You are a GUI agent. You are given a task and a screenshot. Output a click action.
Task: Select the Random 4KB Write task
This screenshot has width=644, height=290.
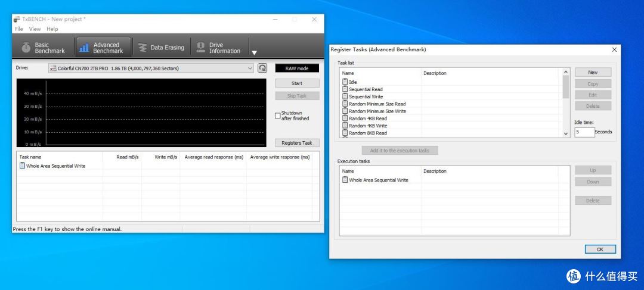click(x=365, y=126)
